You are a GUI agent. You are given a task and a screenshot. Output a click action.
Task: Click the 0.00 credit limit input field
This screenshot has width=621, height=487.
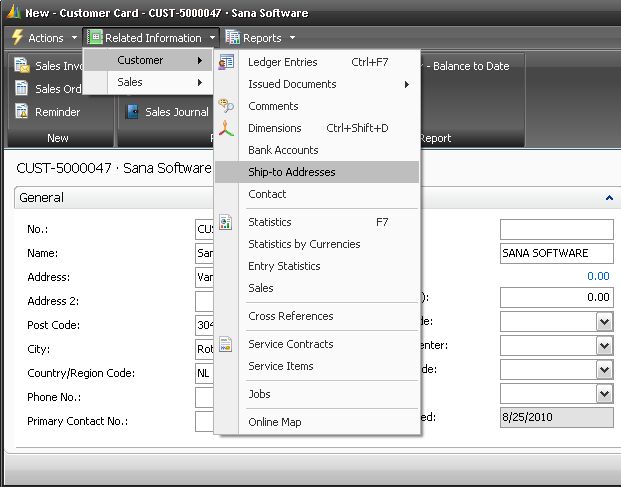tap(556, 297)
